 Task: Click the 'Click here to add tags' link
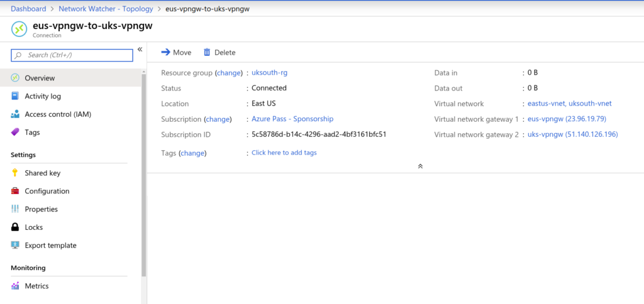[284, 153]
